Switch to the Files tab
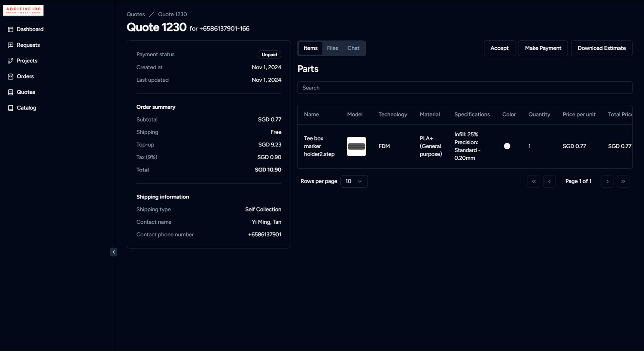Screen dimensions: 644x351 click(332, 48)
